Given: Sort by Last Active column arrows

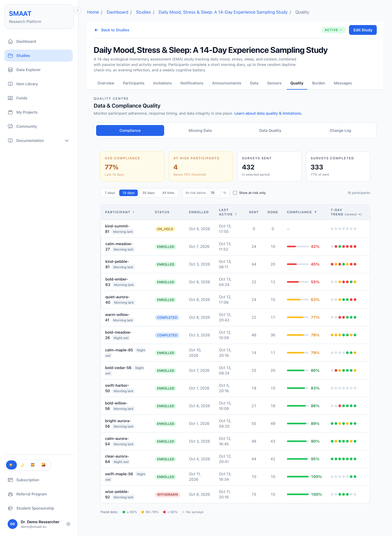Looking at the screenshot, I should [236, 214].
